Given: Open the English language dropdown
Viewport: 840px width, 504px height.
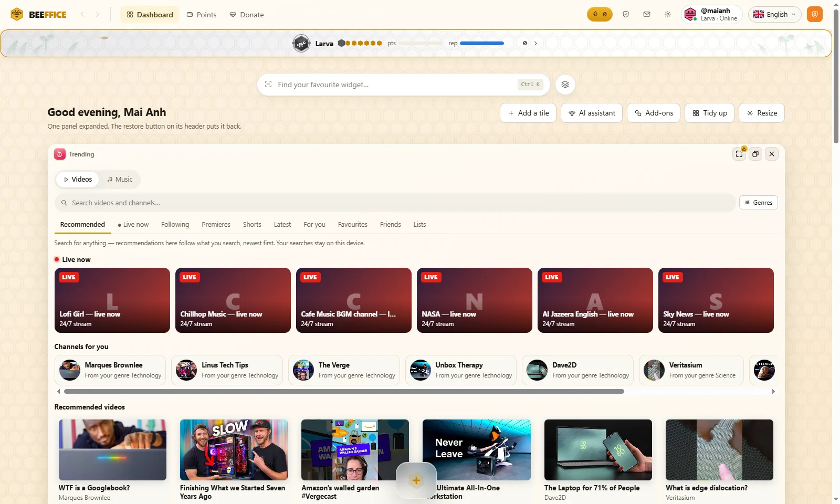Looking at the screenshot, I should [x=774, y=14].
